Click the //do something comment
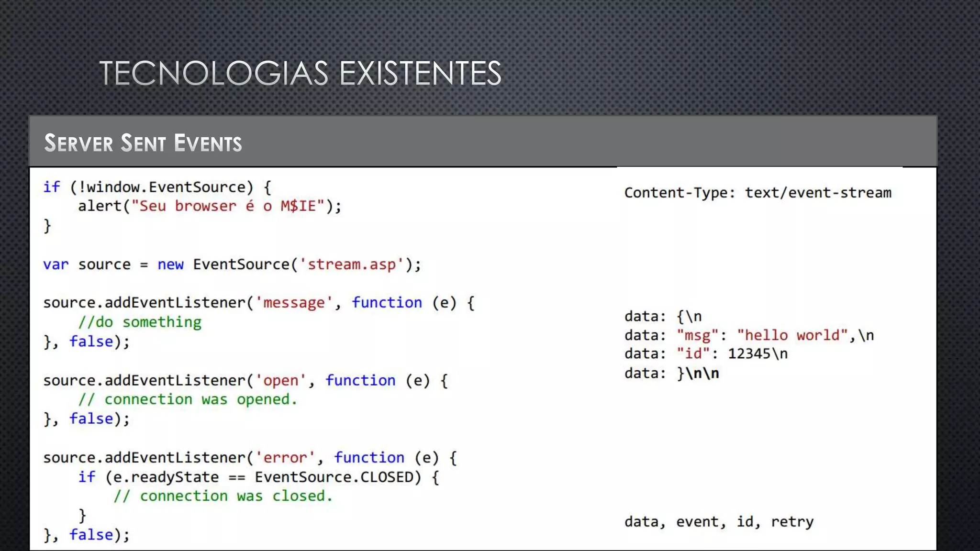Viewport: 980px width, 551px height. tap(140, 322)
